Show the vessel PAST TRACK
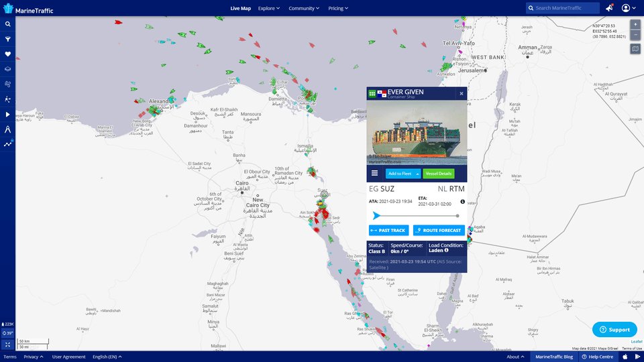 coord(388,230)
